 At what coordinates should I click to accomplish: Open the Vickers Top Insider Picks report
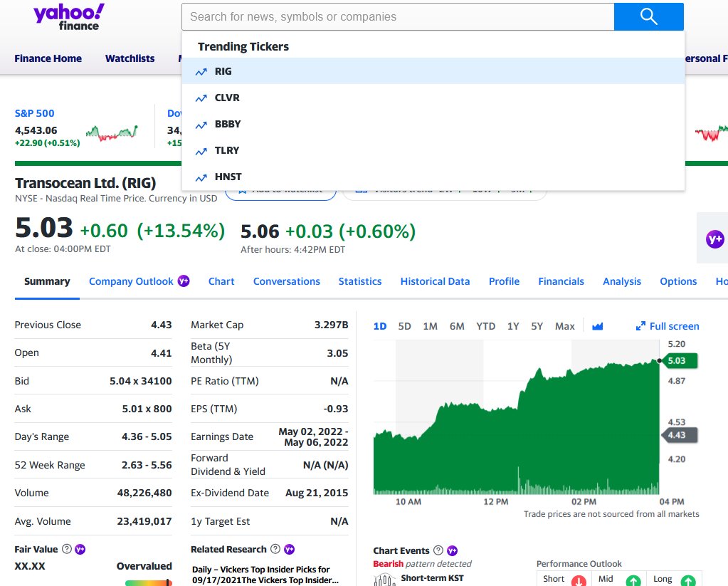(265, 575)
